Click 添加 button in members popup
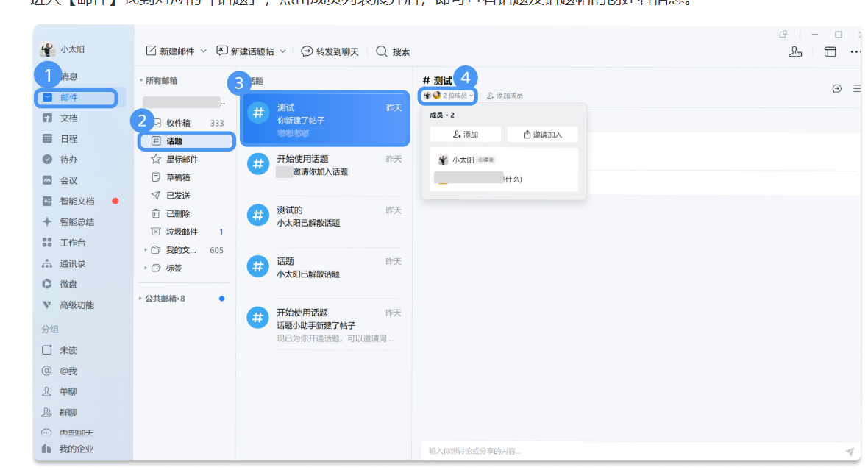Image resolution: width=868 pixels, height=470 pixels. [466, 135]
